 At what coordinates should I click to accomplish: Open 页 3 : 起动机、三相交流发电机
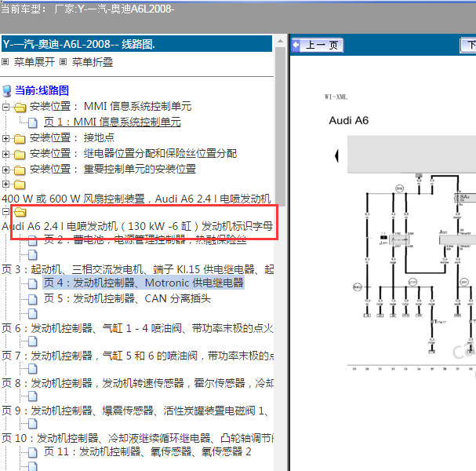click(137, 269)
